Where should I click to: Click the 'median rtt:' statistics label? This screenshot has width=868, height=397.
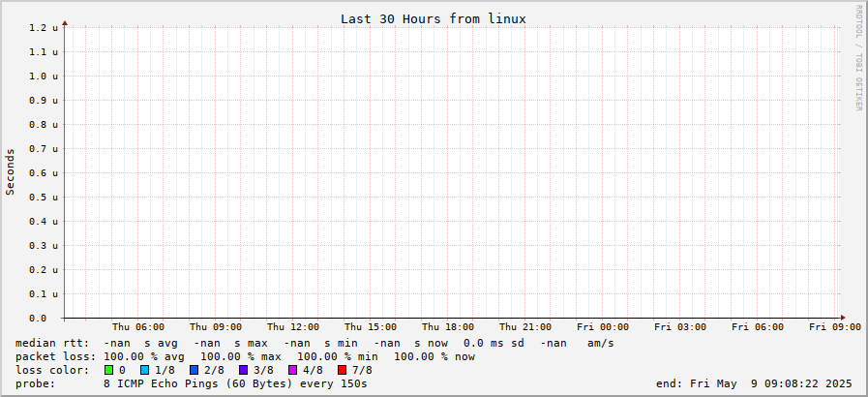(x=52, y=344)
